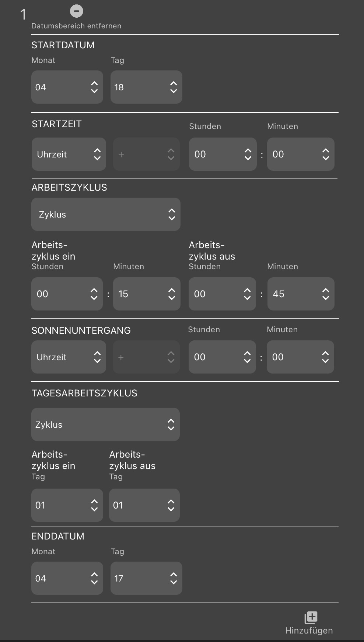Click the Datumsbereich entfernen label

76,26
